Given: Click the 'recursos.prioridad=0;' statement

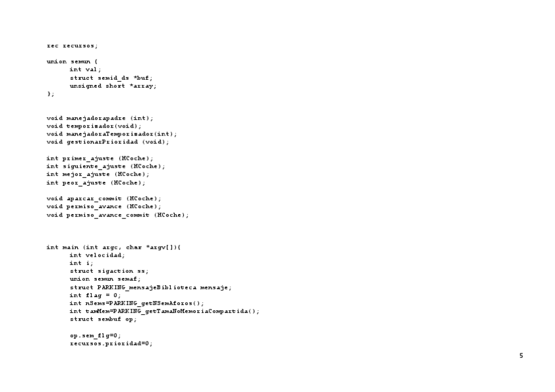Looking at the screenshot, I should pyautogui.click(x=111, y=344).
